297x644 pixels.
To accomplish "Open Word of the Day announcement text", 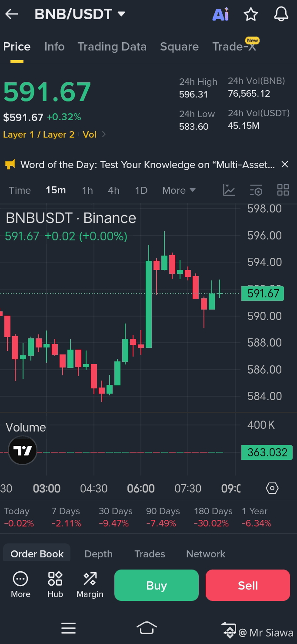I will click(147, 165).
